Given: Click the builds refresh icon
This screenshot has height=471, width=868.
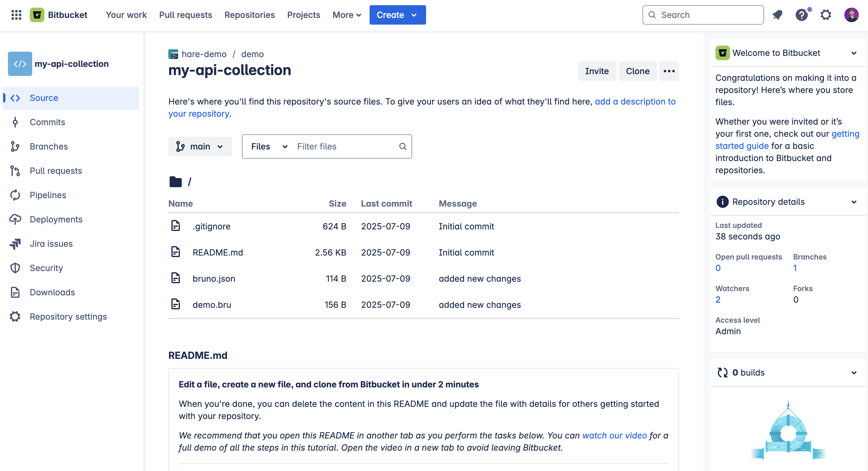Looking at the screenshot, I should point(722,373).
